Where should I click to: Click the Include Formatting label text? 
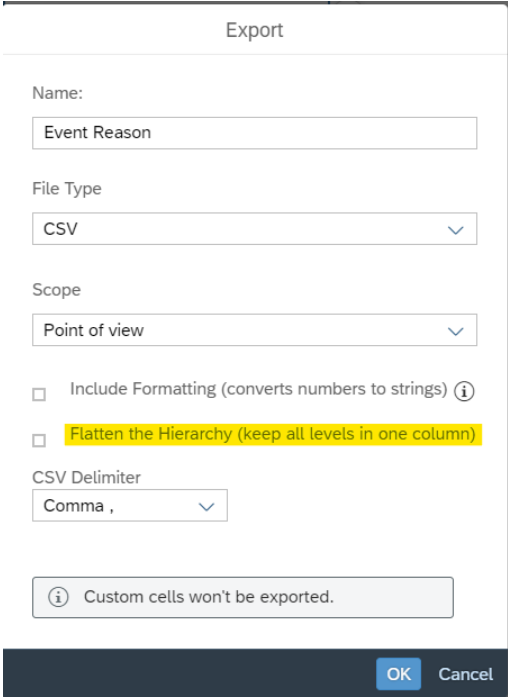[259, 389]
